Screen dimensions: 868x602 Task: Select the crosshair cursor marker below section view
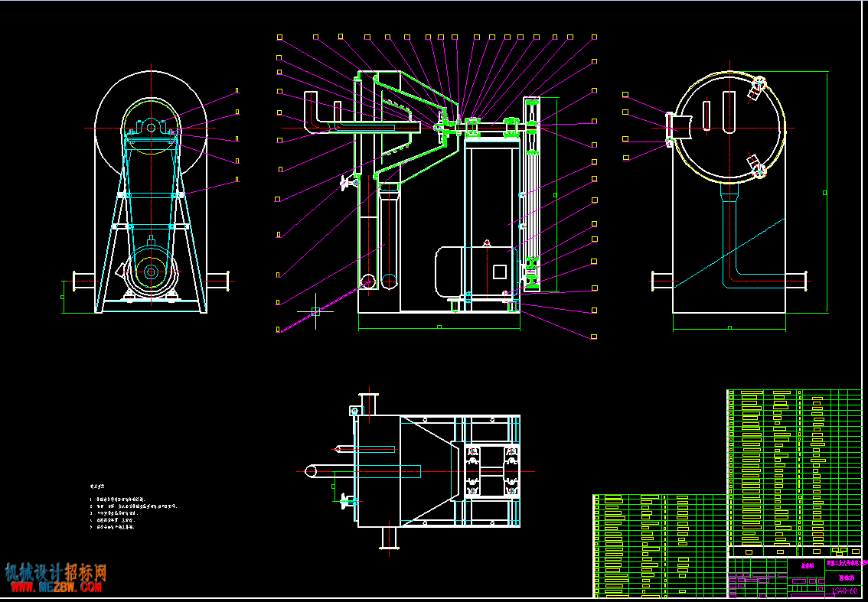click(x=315, y=311)
